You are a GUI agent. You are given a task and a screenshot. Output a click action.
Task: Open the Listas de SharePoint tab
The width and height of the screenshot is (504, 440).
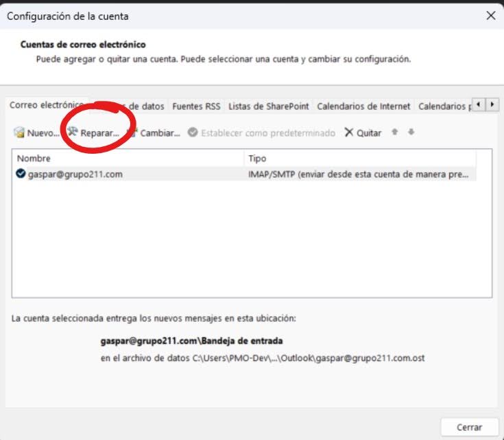tap(268, 106)
